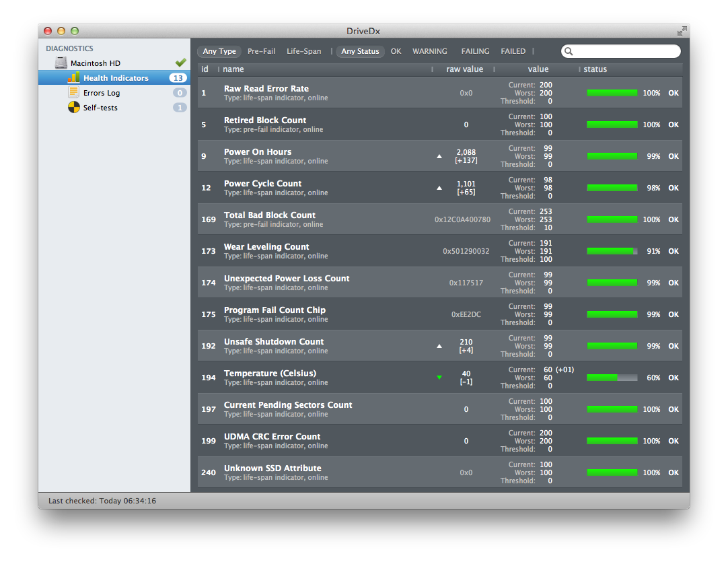Click the 2,088 Power On Hours value

pos(466,152)
